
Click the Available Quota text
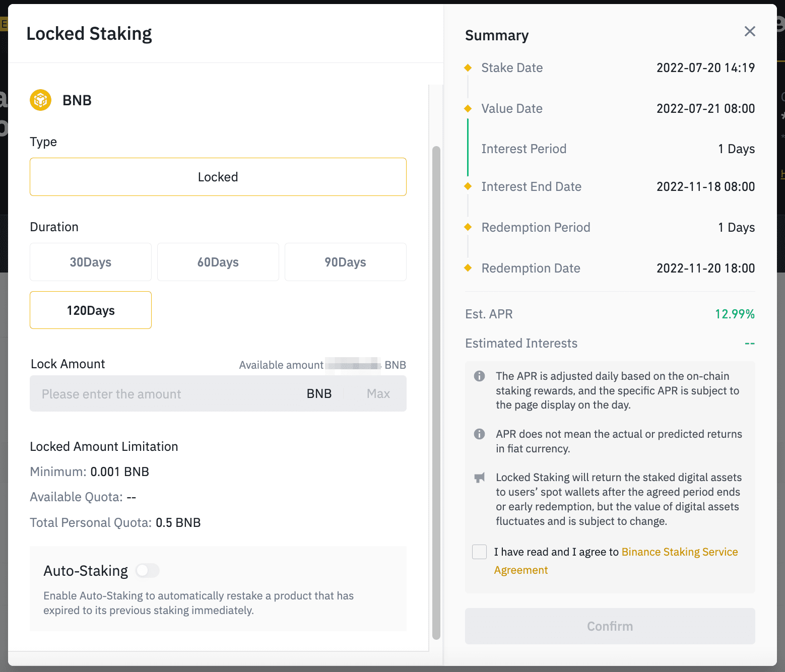pyautogui.click(x=83, y=497)
